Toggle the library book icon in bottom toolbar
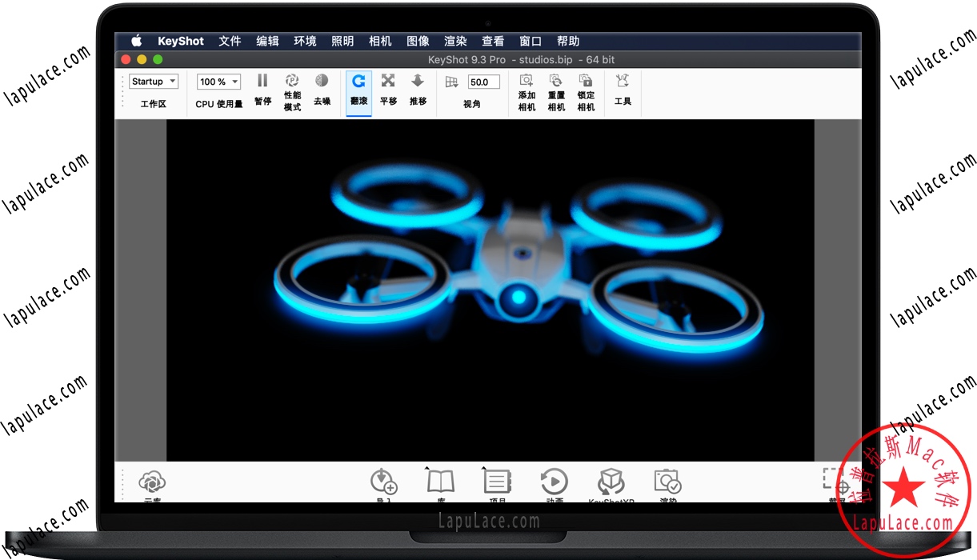Image resolution: width=977 pixels, height=560 pixels. [x=440, y=482]
